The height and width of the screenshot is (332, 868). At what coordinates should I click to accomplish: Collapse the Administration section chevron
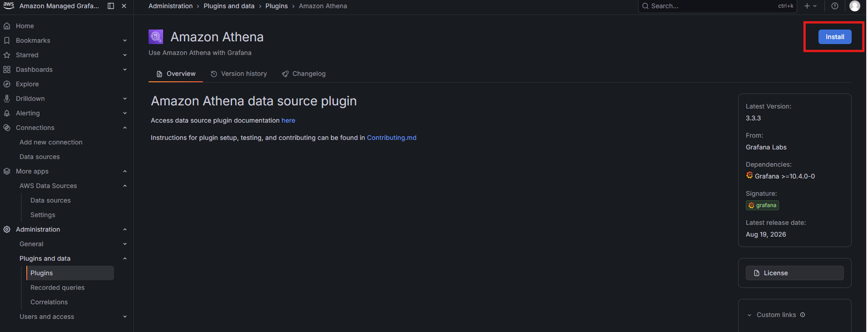(125, 229)
